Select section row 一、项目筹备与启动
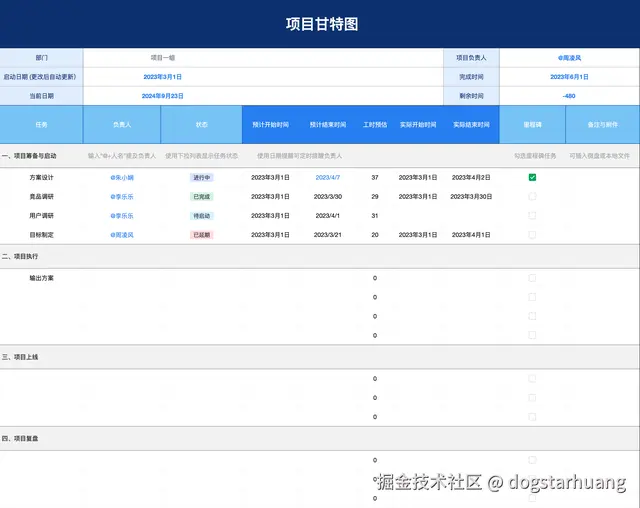The width and height of the screenshot is (640, 508). click(320, 156)
